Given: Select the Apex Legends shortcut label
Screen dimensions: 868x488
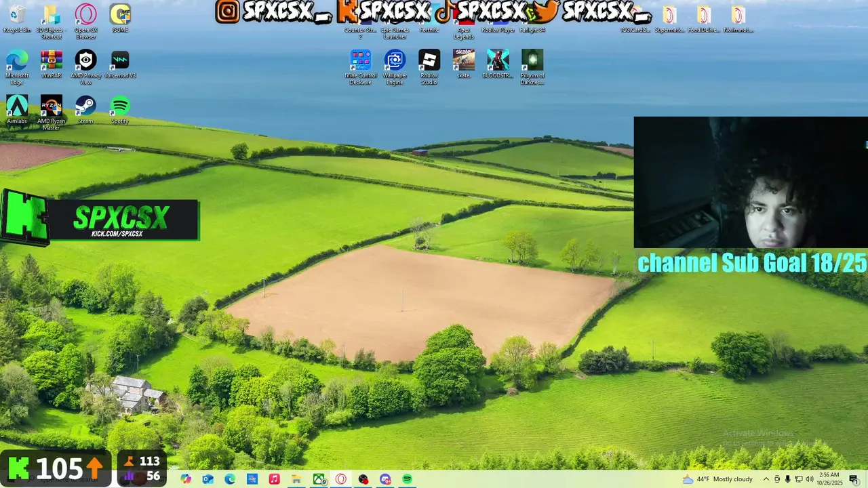Looking at the screenshot, I should (464, 33).
